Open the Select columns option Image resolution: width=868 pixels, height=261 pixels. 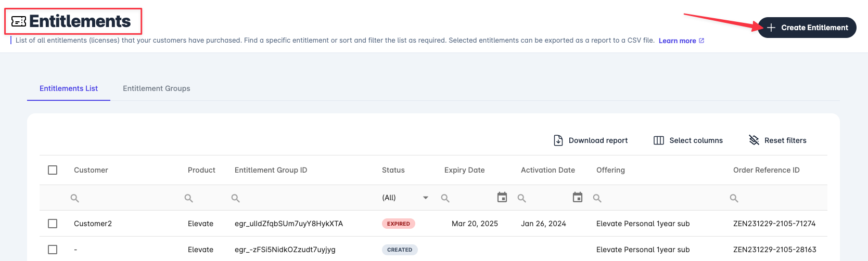[688, 140]
